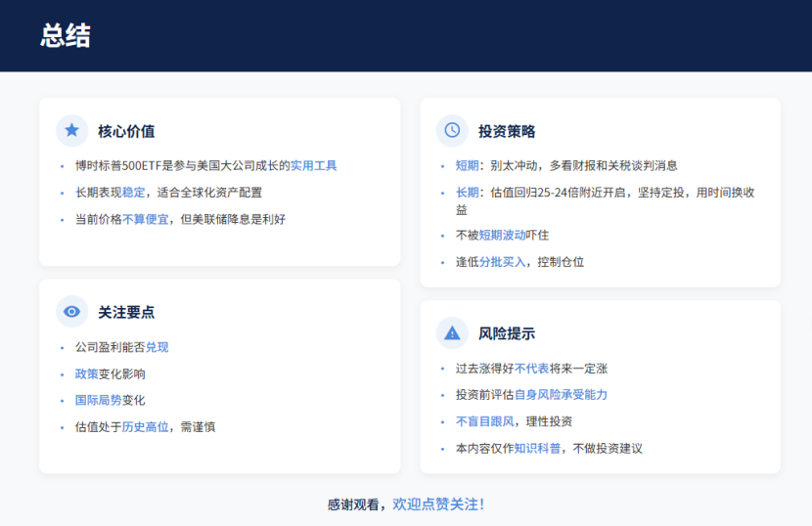Click the eye icon beside 关注要点
812x526 pixels.
(71, 312)
